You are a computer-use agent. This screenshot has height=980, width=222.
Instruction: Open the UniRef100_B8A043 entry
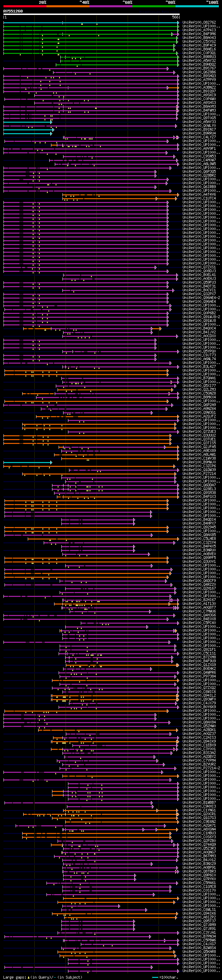(x=199, y=38)
